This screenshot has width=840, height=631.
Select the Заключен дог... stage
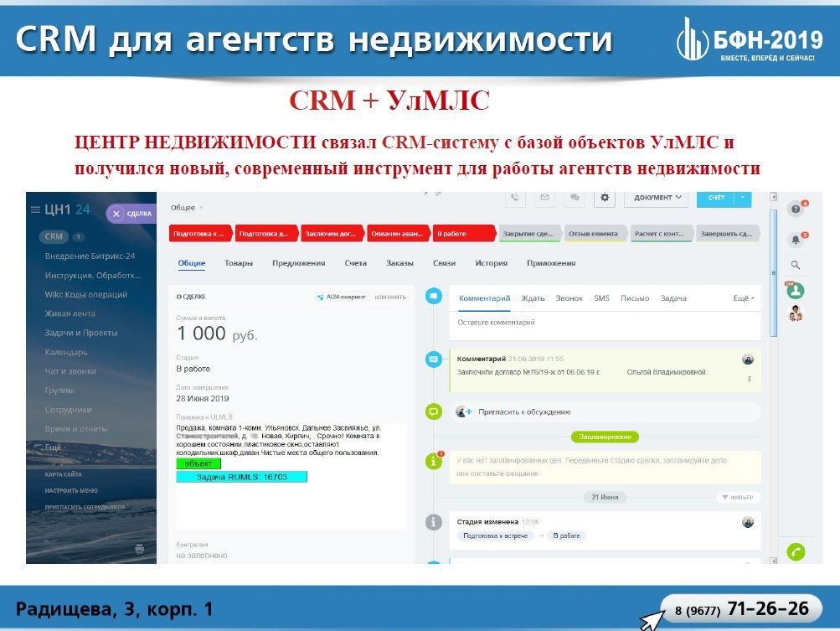point(332,234)
